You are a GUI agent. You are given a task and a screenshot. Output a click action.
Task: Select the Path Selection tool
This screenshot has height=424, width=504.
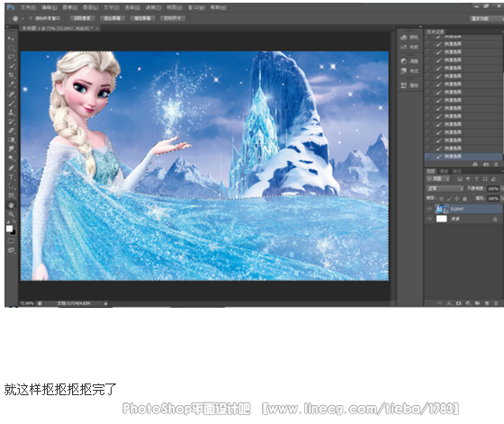(x=11, y=186)
